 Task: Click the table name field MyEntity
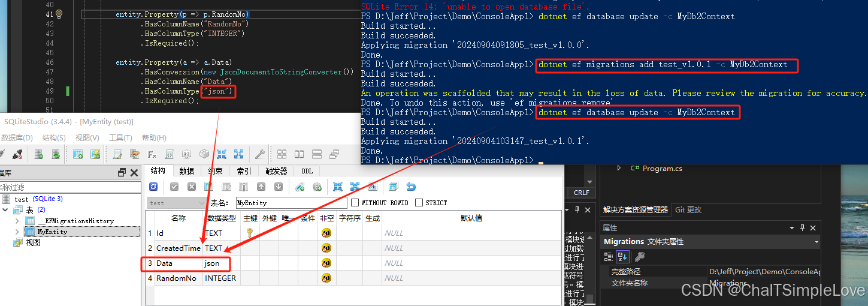click(291, 203)
